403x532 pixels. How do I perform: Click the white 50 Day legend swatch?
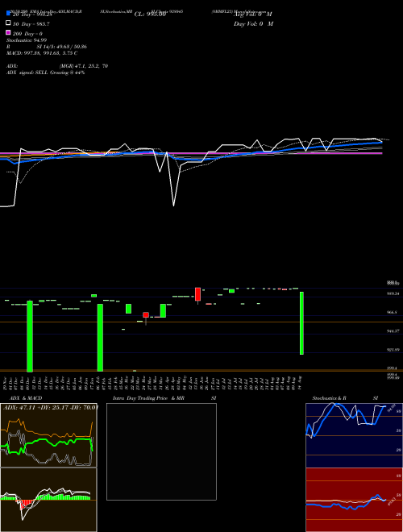(8, 23)
